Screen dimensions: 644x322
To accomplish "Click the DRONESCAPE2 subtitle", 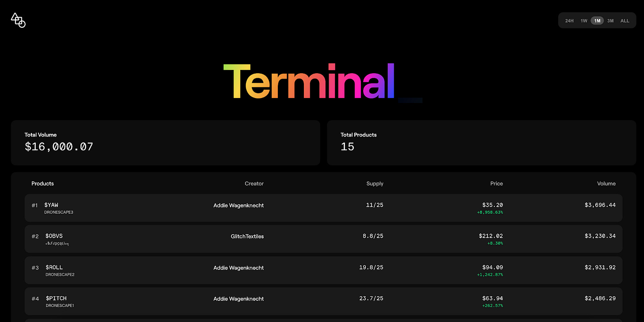I will [x=60, y=275].
